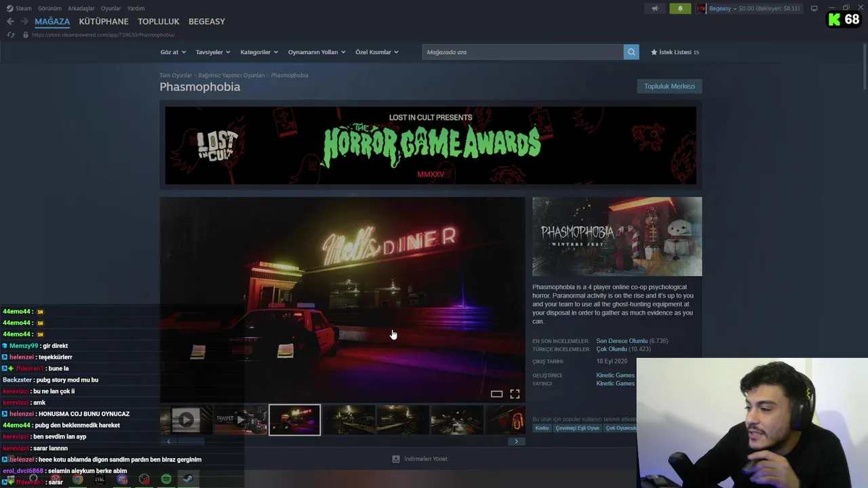868x488 pixels.
Task: Click the Çevrimiçi Eşli Oyun tag
Action: [577, 428]
